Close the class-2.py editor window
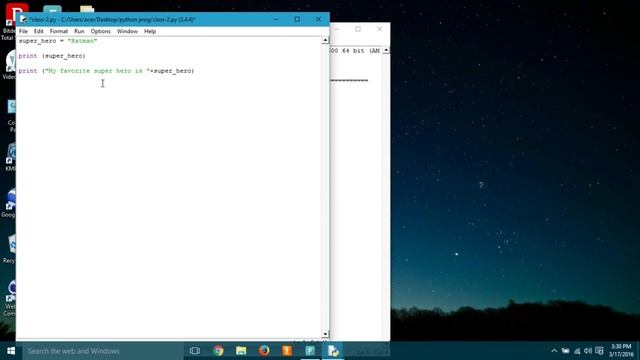640x360 pixels. (318, 19)
